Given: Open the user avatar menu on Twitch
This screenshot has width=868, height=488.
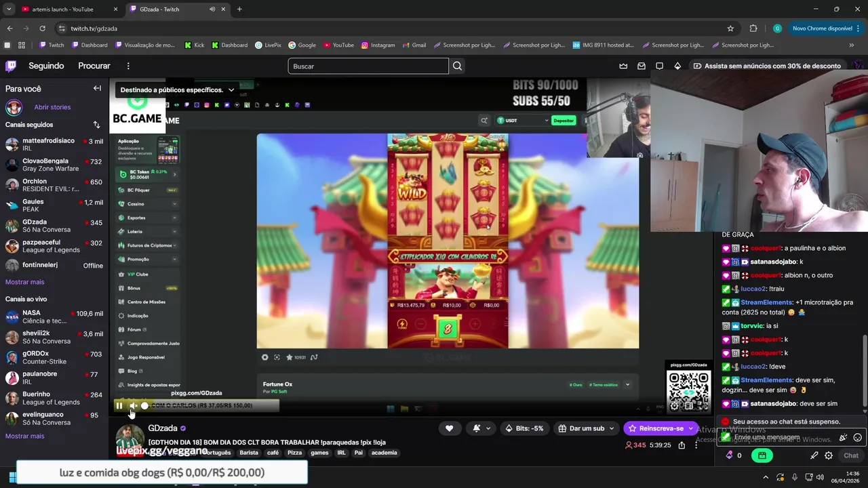Looking at the screenshot, I should (859, 66).
